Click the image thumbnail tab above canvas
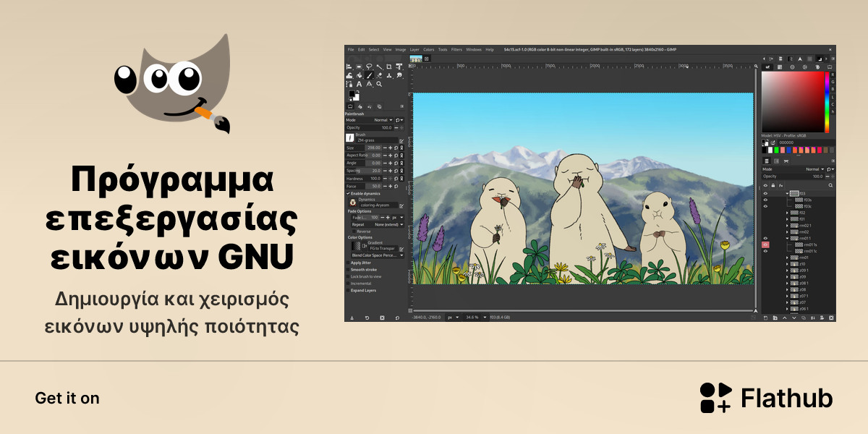The image size is (868, 434). tap(416, 59)
